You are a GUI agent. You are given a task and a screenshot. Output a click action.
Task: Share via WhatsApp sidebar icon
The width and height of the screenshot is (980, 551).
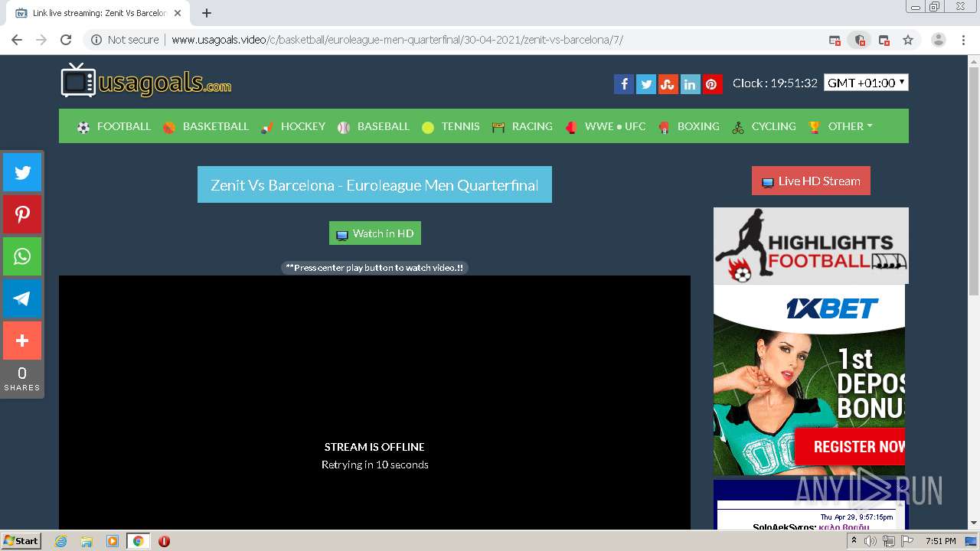tap(22, 256)
